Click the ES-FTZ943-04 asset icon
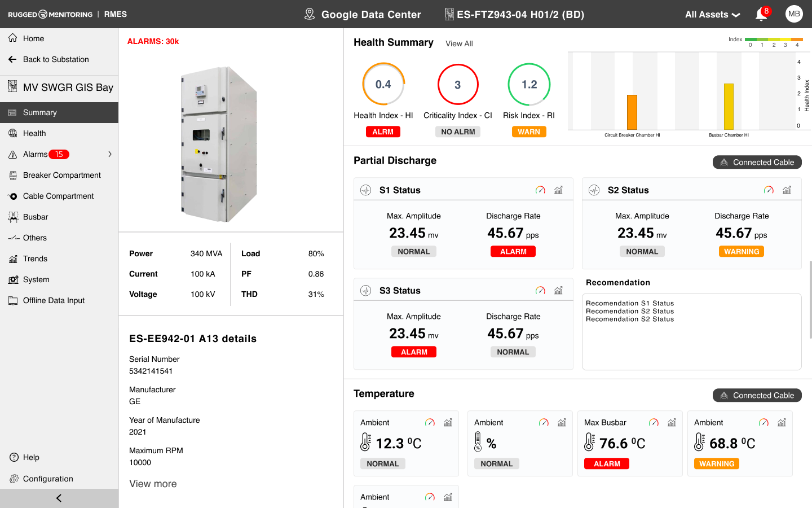The width and height of the screenshot is (812, 508). 449,14
